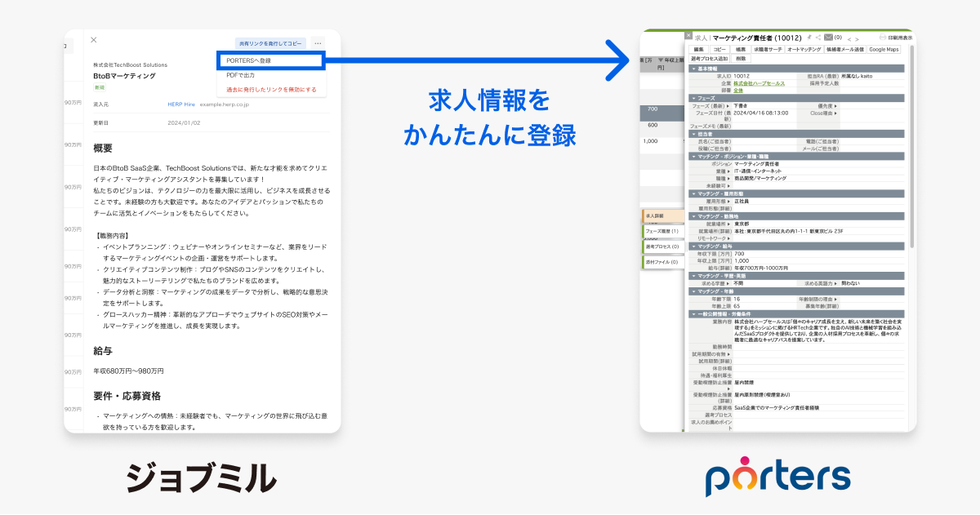980x515 pixels.
Task: Click the share icon in PORTERS header
Action: click(818, 38)
